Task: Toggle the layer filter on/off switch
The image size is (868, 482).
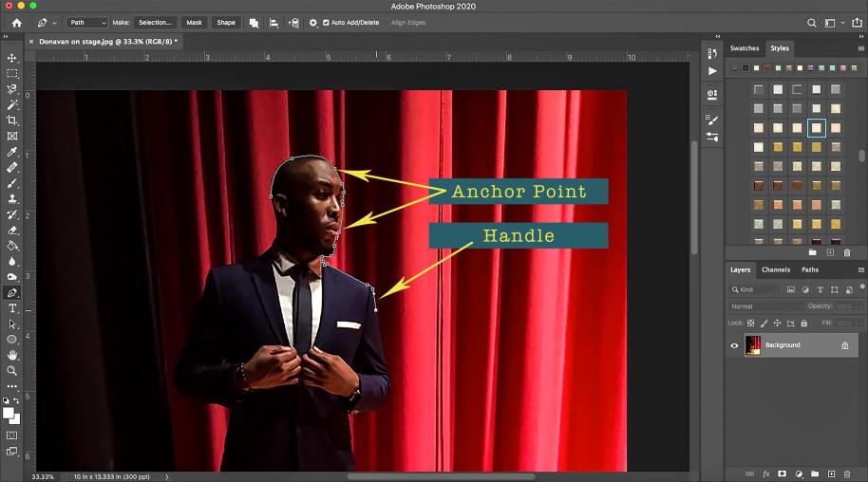Action: click(860, 288)
